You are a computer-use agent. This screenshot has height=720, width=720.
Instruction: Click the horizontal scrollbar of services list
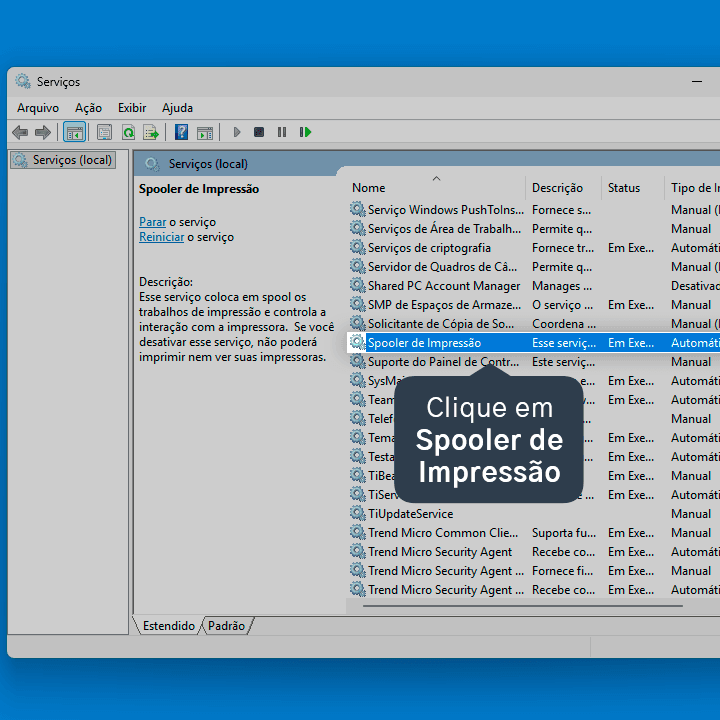pyautogui.click(x=523, y=606)
